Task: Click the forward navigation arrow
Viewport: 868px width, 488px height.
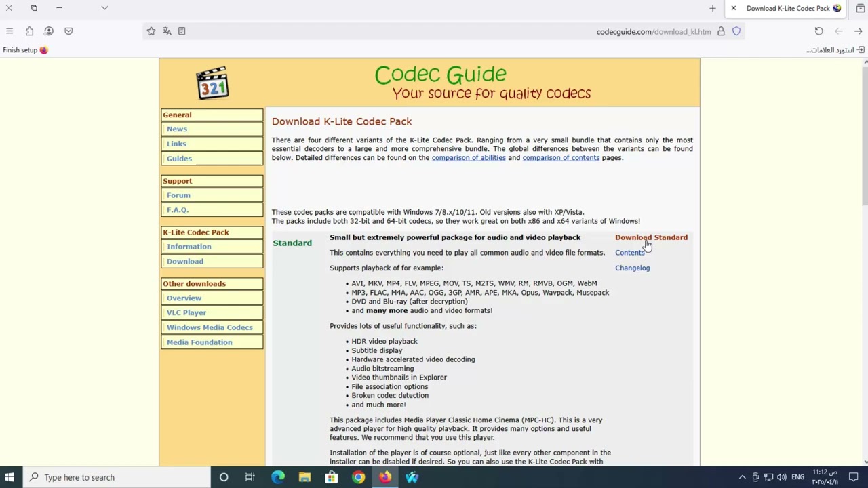Action: coord(859,31)
